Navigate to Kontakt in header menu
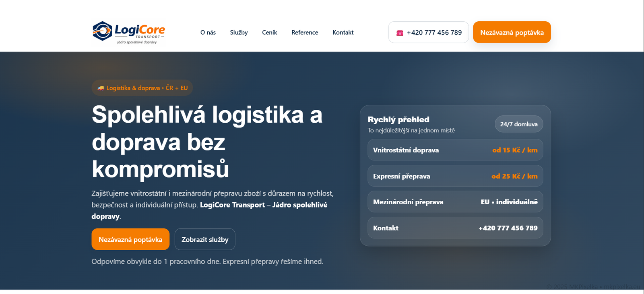Viewport: 644px width, 294px height. click(x=343, y=33)
